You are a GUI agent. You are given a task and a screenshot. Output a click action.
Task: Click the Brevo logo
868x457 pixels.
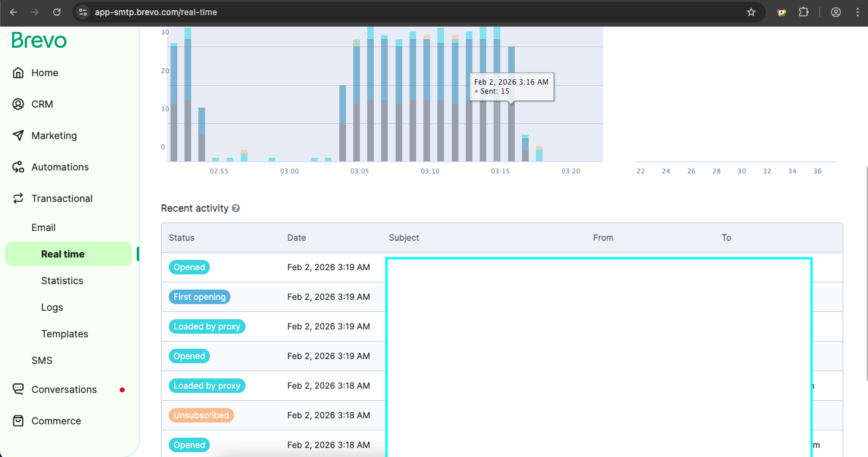pos(39,40)
